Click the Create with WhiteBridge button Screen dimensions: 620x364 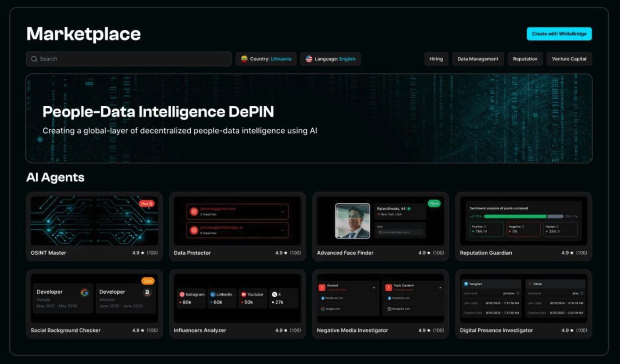pos(559,34)
